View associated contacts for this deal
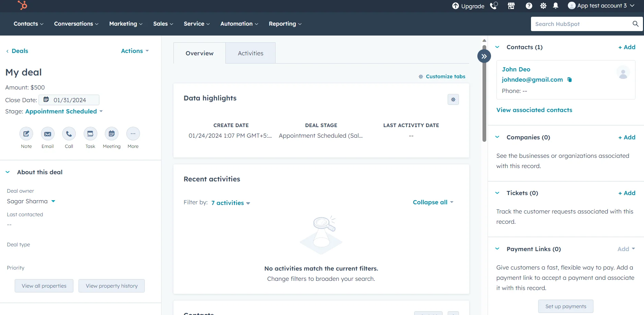This screenshot has width=644, height=315. 534,110
